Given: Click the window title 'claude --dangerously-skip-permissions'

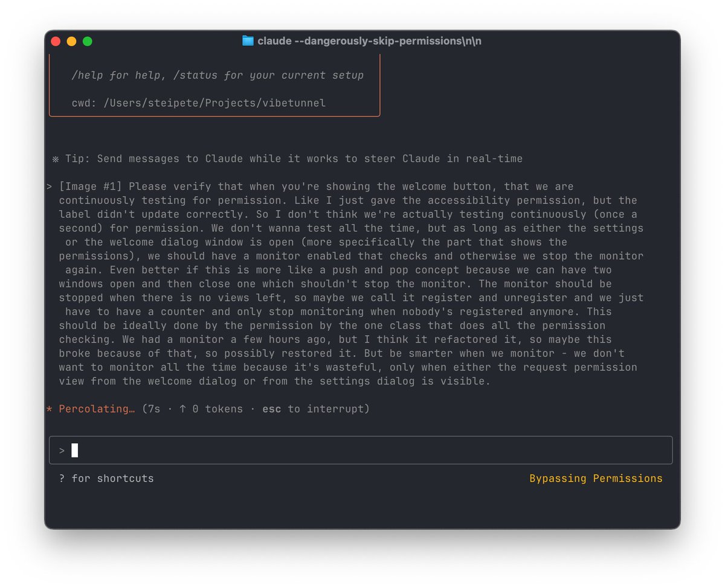Looking at the screenshot, I should (369, 41).
